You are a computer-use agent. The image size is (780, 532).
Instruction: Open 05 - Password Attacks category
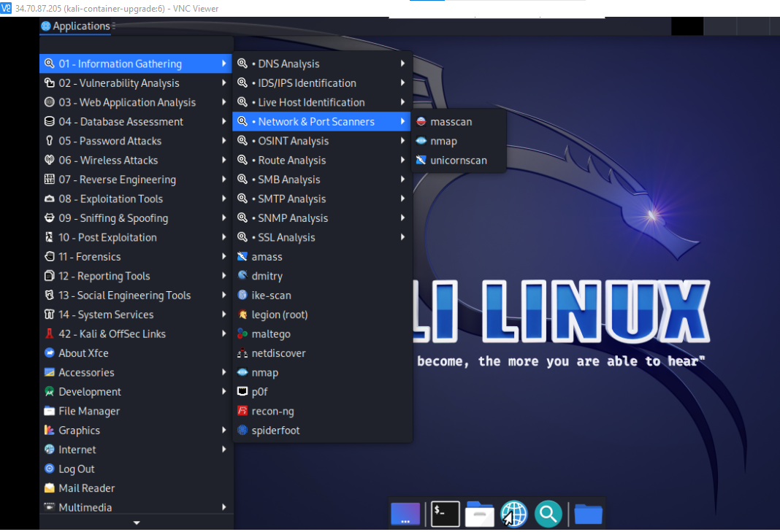[135, 141]
